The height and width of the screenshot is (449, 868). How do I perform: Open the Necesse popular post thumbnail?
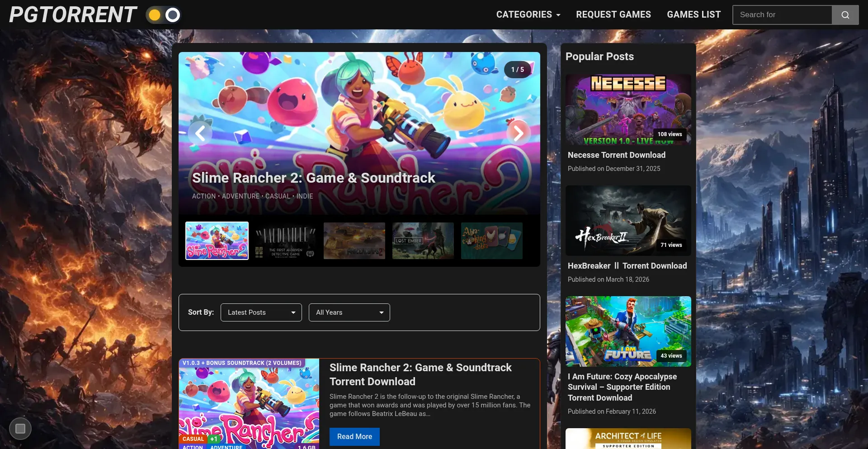(628, 110)
